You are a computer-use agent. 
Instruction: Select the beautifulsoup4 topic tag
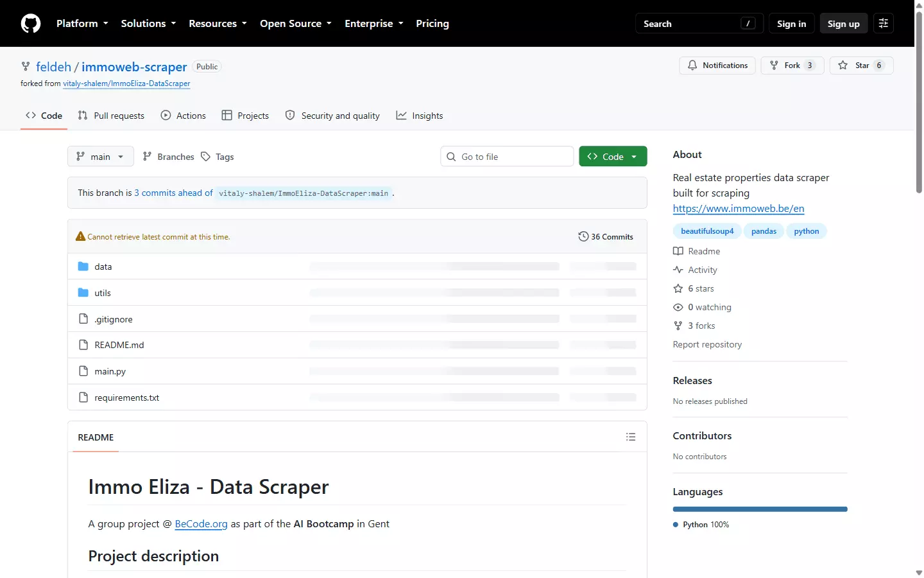[x=707, y=231]
